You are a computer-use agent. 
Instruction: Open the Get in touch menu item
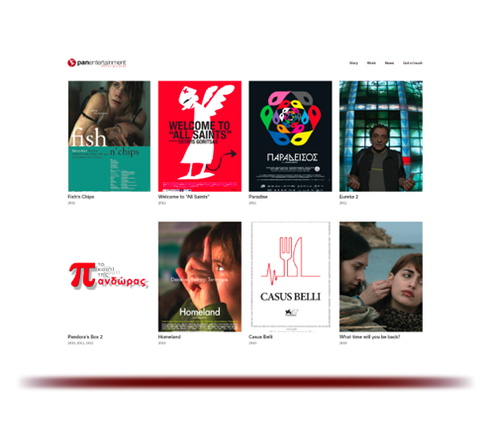pyautogui.click(x=413, y=63)
